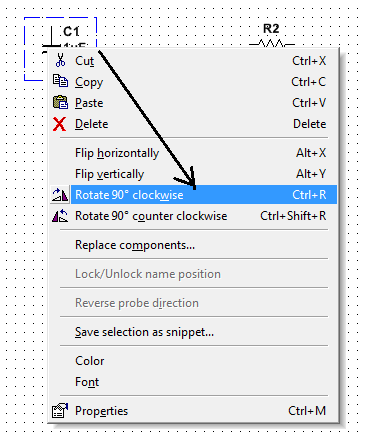Click the scissors Cut icon
The width and height of the screenshot is (366, 439).
(x=60, y=61)
